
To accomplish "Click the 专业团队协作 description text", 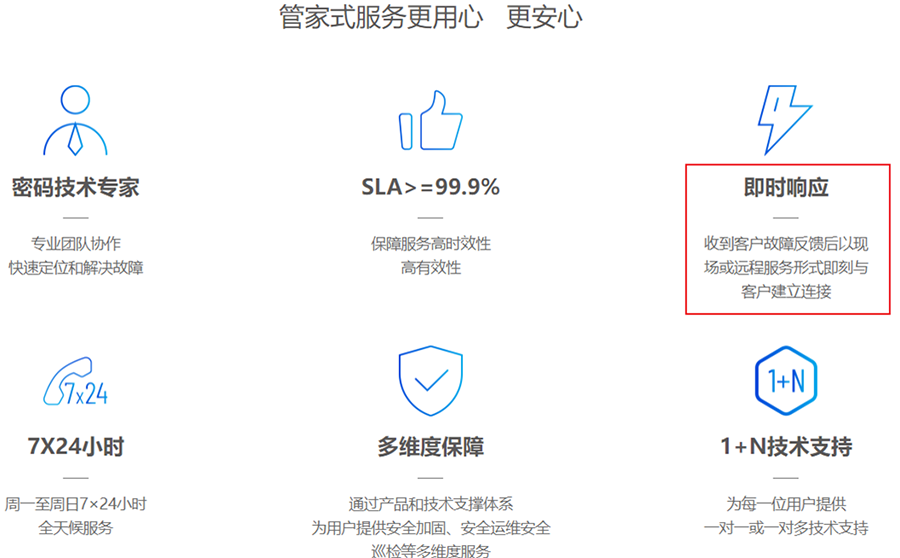I will (76, 243).
